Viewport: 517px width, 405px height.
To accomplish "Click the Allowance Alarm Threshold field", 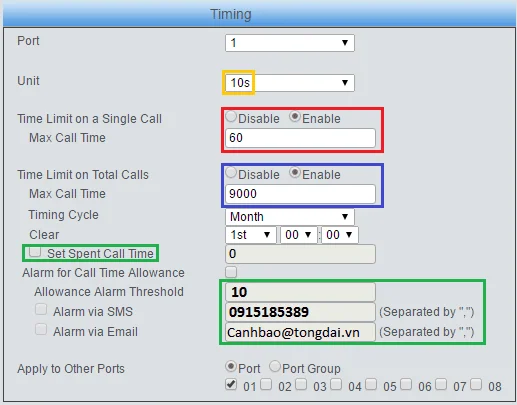I will 300,292.
